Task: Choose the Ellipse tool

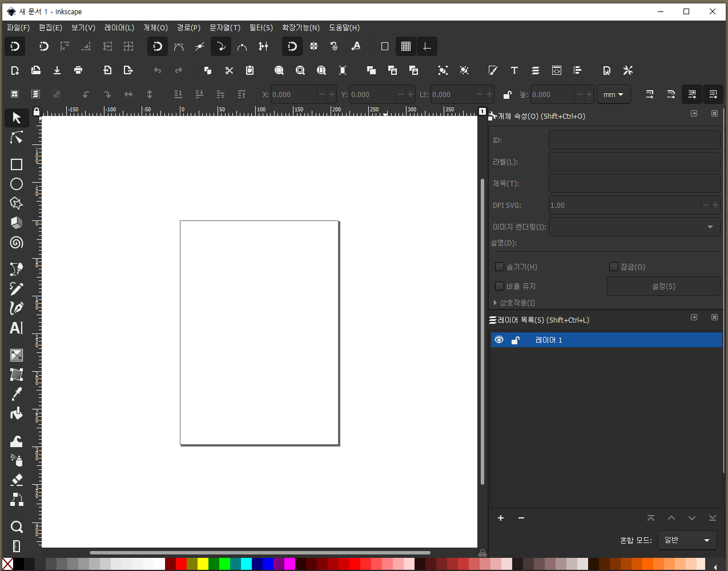Action: pos(17,184)
